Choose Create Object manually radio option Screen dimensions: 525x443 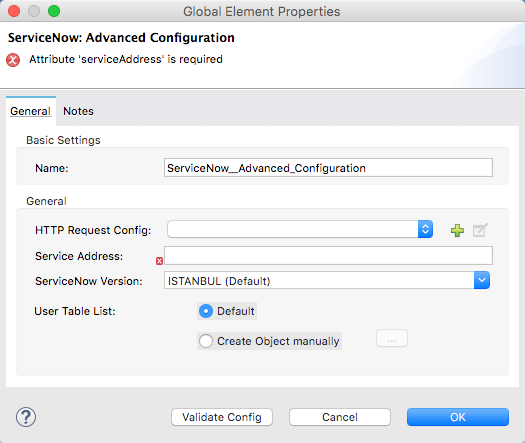tap(206, 341)
